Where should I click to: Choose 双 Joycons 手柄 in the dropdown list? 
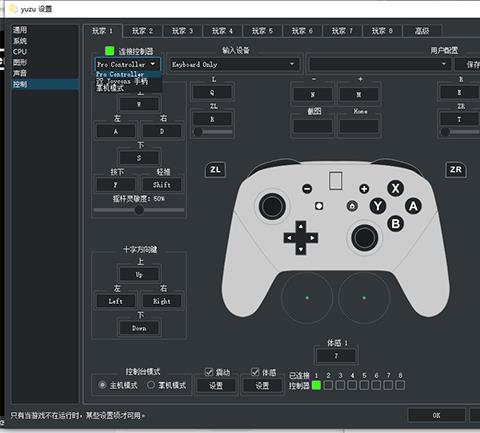click(x=128, y=81)
